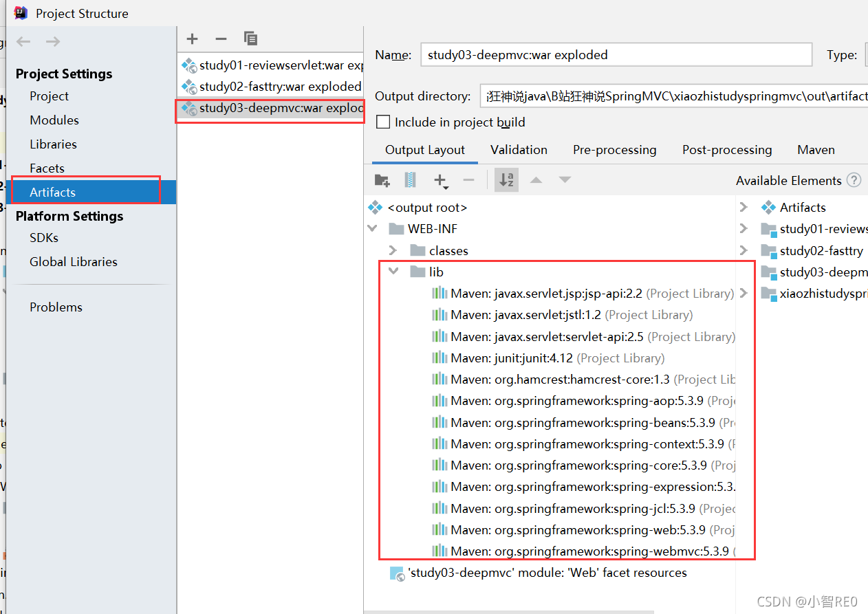
Task: Click study01-reviewservlet artifact icon
Action: coord(189,65)
